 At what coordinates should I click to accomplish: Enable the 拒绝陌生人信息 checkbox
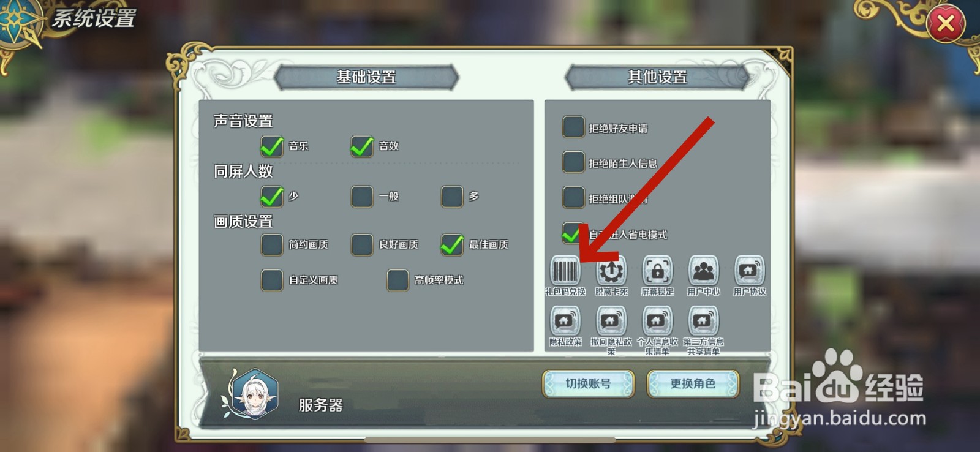click(573, 162)
